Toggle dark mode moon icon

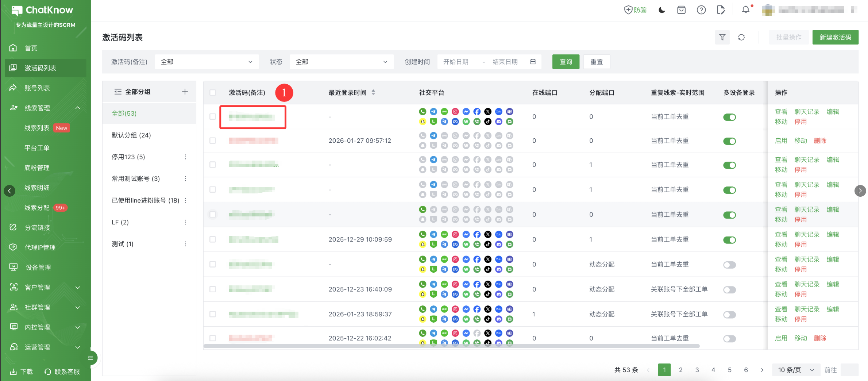click(661, 10)
